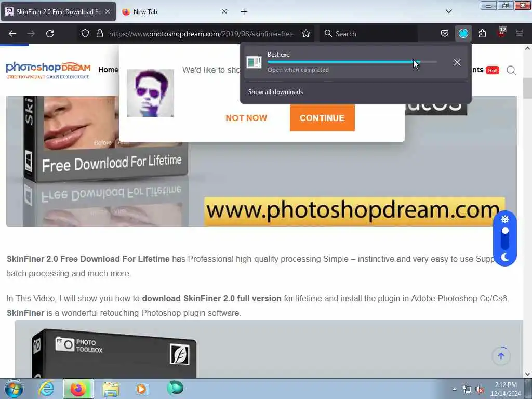532x399 pixels.
Task: Show hidden tray icons arrow
Action: coord(454,389)
